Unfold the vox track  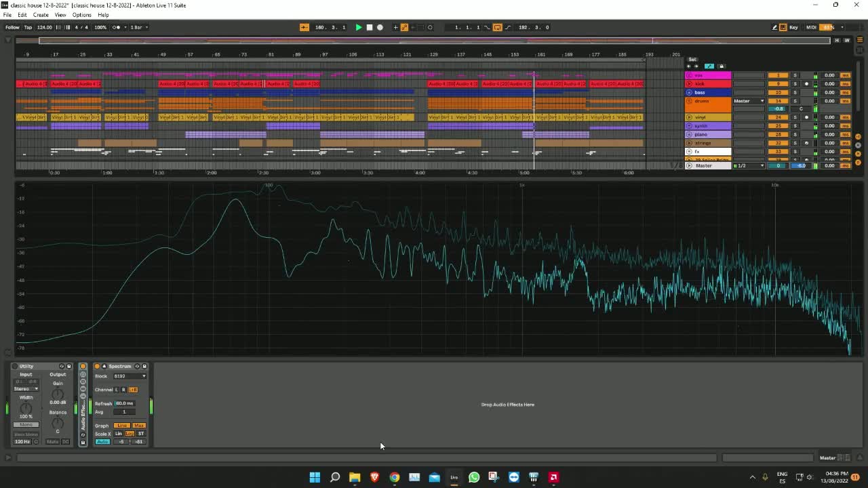[x=690, y=75]
